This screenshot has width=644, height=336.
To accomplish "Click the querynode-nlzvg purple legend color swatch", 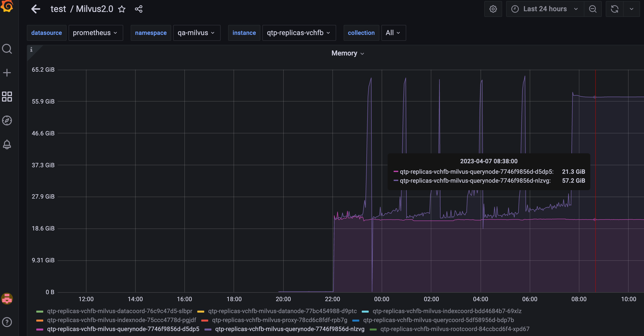I will tap(208, 329).
